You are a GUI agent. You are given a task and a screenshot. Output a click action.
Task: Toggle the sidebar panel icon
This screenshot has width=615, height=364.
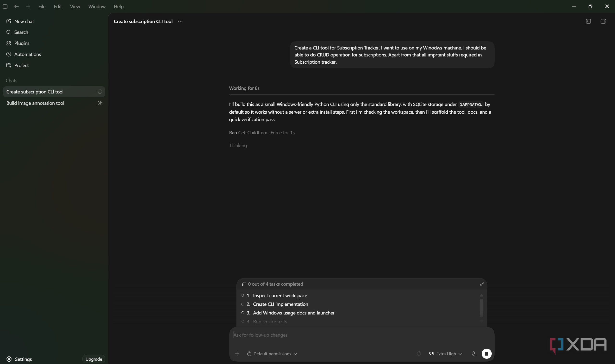point(5,7)
